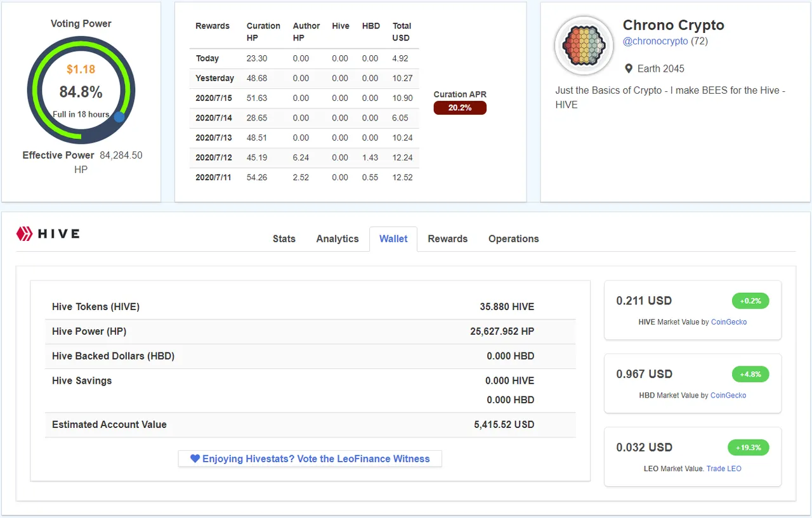Click the Estimated Account Value label
Screen dimensions: 812x518
(109, 425)
